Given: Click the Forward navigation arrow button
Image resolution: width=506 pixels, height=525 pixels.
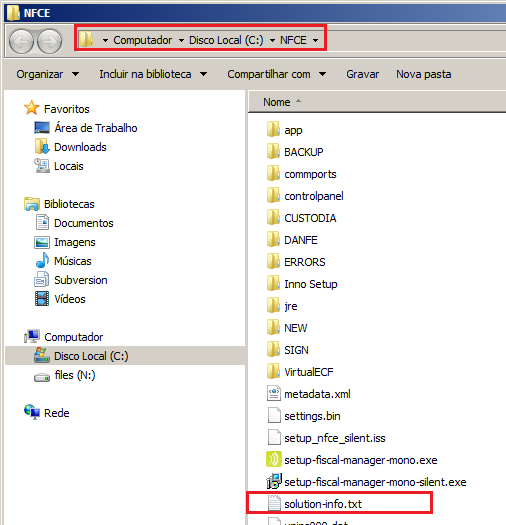Looking at the screenshot, I should (x=50, y=42).
